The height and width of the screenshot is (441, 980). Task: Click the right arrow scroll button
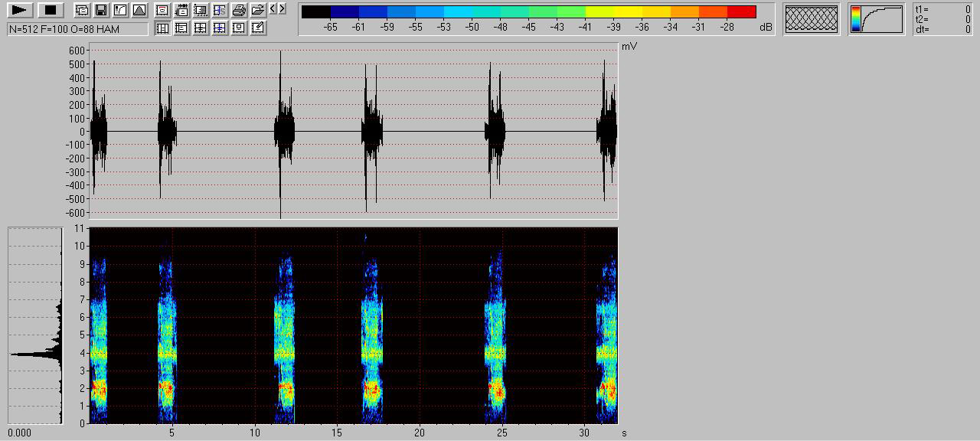point(282,9)
